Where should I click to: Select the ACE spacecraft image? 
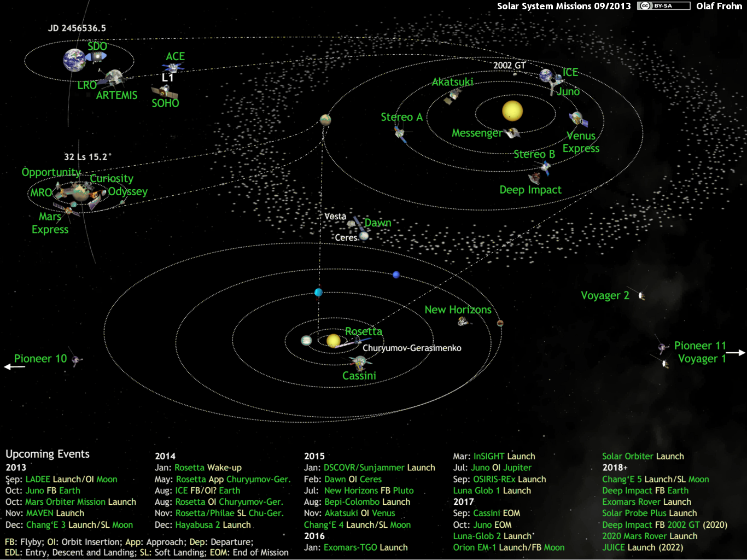[x=173, y=68]
